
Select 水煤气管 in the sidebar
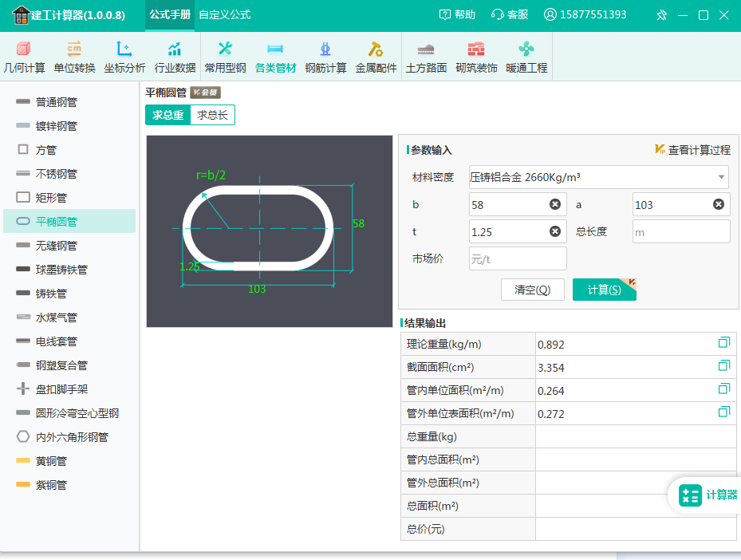tap(69, 317)
